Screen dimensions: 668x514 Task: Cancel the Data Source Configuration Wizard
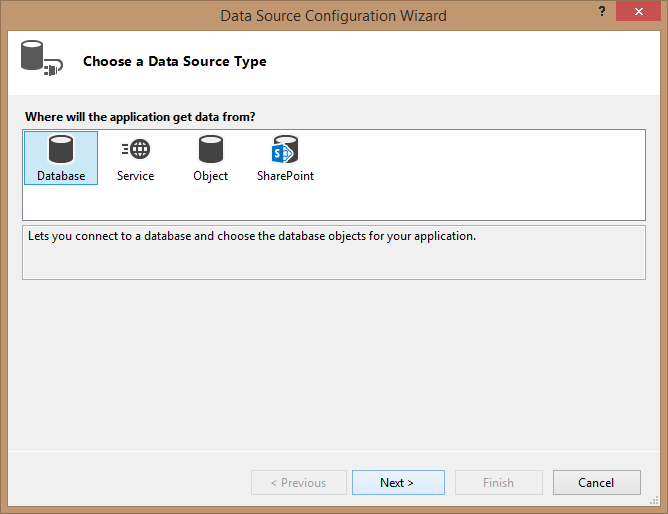(596, 482)
